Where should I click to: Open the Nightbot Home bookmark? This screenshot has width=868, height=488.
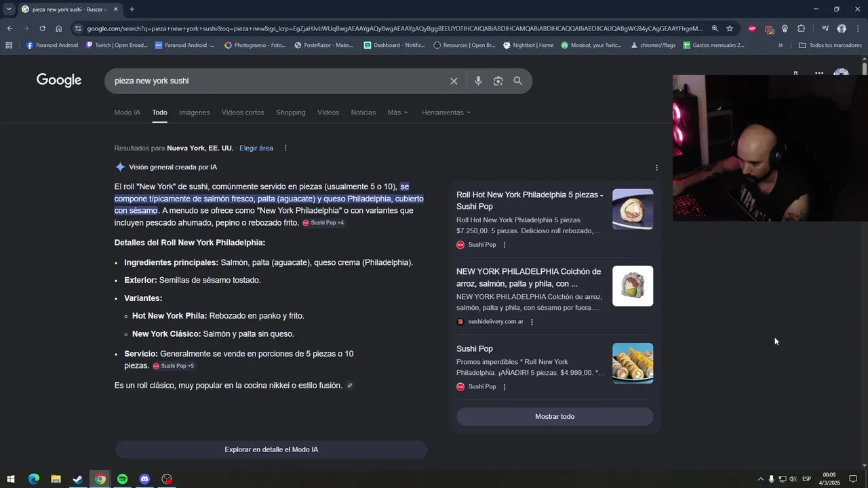528,45
